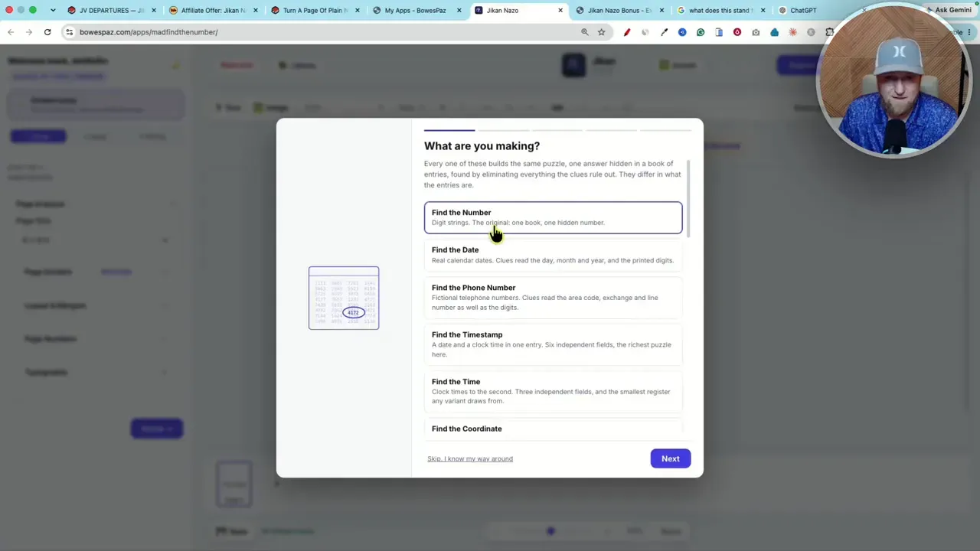The image size is (980, 551).
Task: Open the camera screenshot extension
Action: (756, 32)
